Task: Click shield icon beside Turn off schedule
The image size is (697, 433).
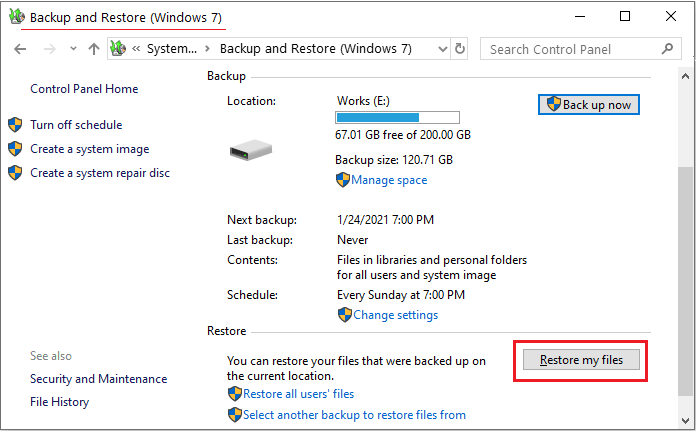Action: pos(15,125)
